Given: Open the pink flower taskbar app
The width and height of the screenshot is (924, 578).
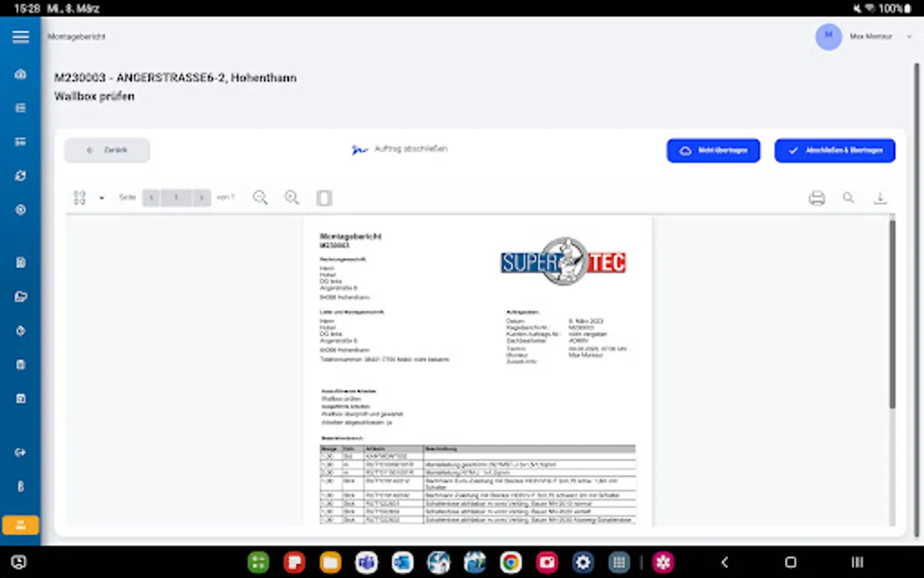Looking at the screenshot, I should [x=663, y=563].
